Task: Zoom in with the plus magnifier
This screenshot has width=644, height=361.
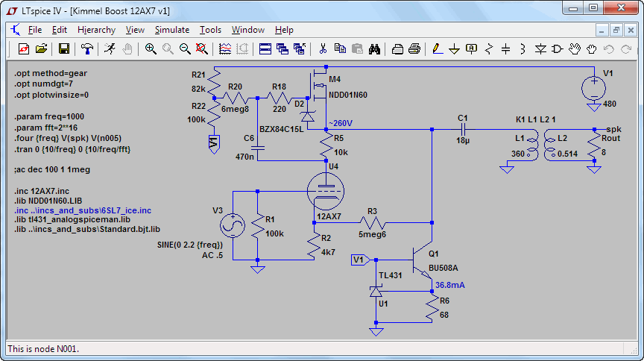Action: tap(151, 49)
